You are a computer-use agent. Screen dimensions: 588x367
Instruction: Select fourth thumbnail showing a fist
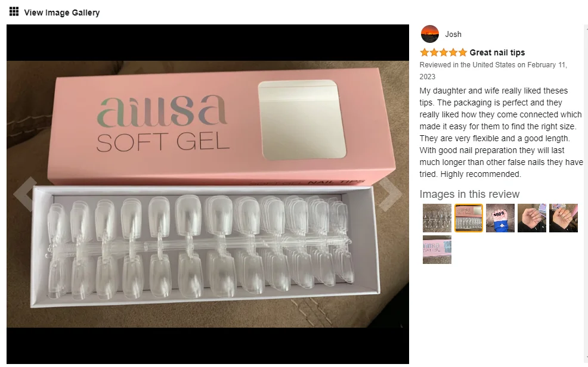(x=532, y=218)
